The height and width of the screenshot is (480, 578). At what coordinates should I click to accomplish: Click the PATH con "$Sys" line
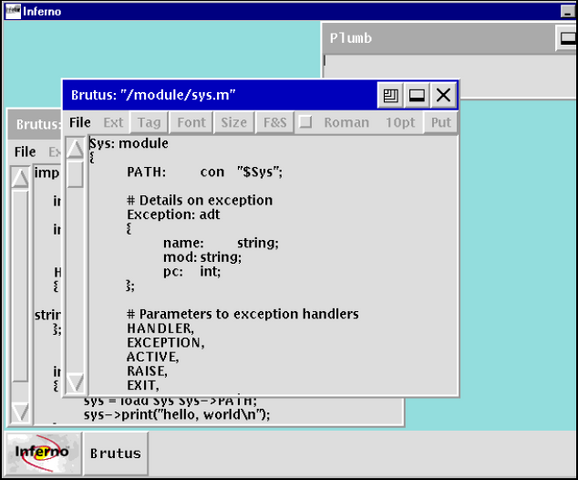coord(205,172)
